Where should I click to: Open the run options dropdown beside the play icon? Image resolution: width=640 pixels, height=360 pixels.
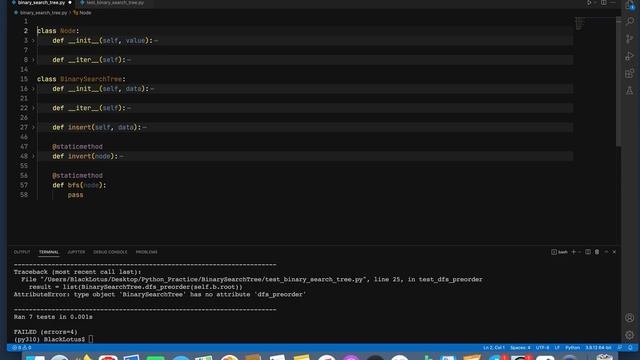[595, 2]
